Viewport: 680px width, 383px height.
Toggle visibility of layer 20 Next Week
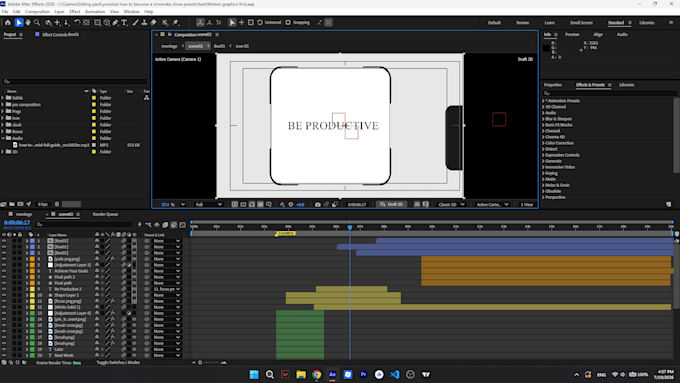pos(4,355)
